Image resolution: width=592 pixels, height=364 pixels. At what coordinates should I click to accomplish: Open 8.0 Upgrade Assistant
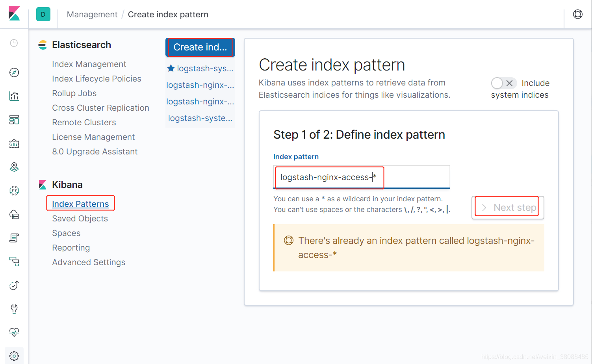[95, 152]
